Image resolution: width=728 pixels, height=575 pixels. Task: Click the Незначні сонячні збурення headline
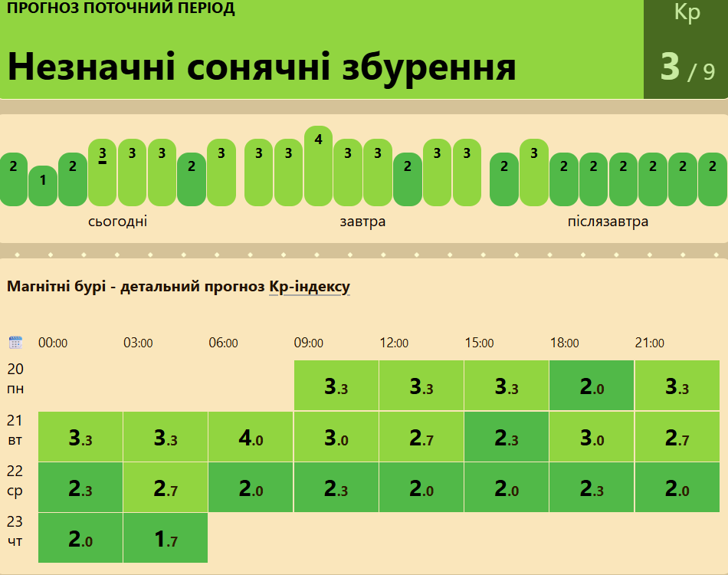pyautogui.click(x=261, y=67)
